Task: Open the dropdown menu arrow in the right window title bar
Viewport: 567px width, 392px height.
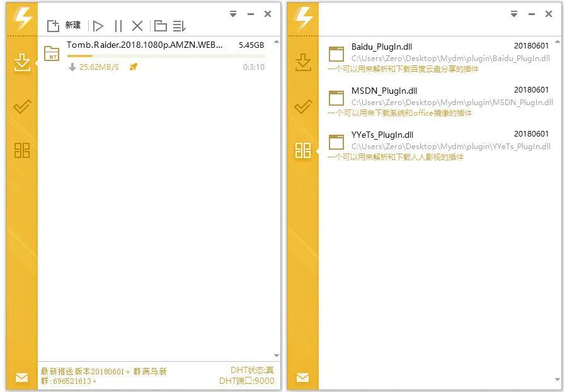Action: [514, 14]
